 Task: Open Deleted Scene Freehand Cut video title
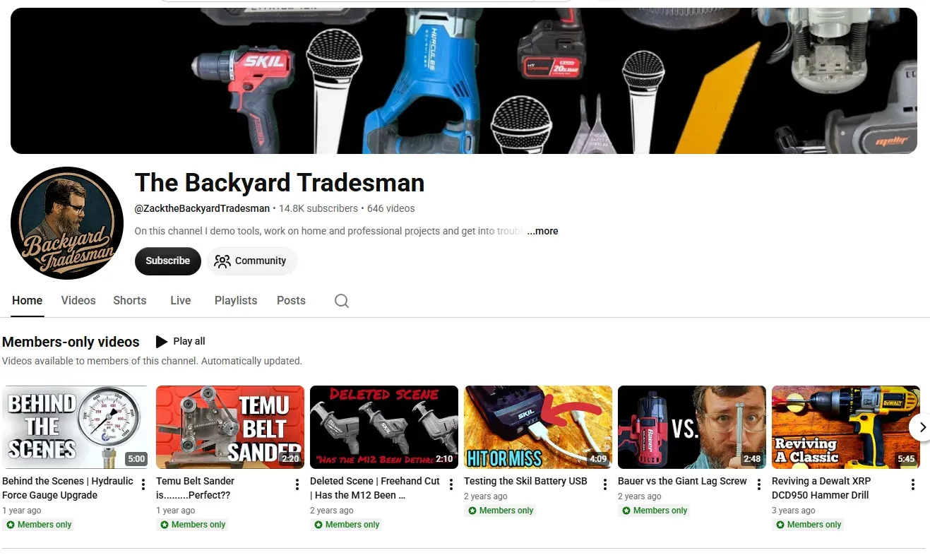(375, 488)
